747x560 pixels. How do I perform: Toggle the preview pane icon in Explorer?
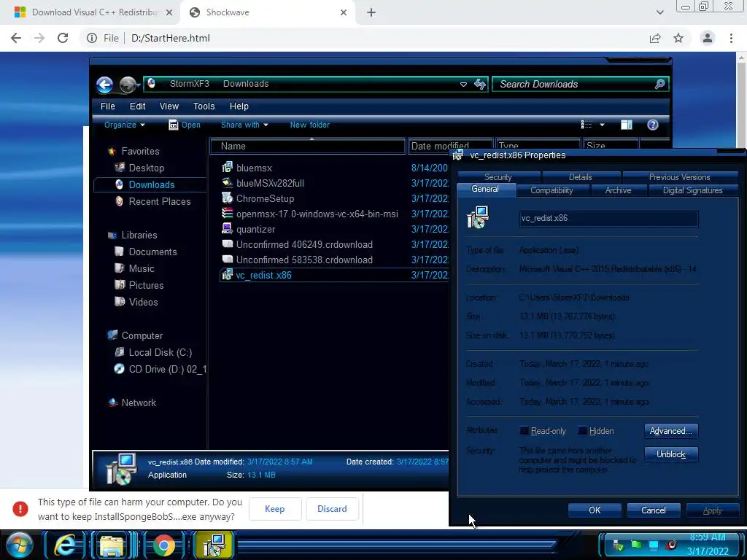click(627, 125)
